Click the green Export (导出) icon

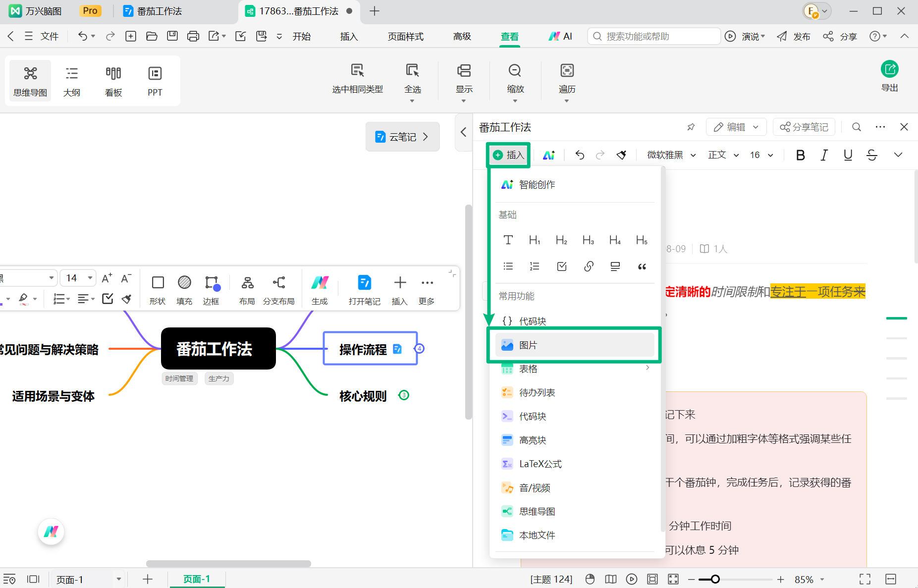(890, 69)
